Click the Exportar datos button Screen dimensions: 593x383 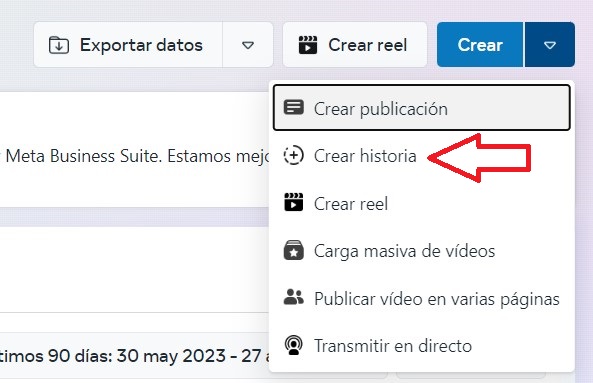click(128, 45)
